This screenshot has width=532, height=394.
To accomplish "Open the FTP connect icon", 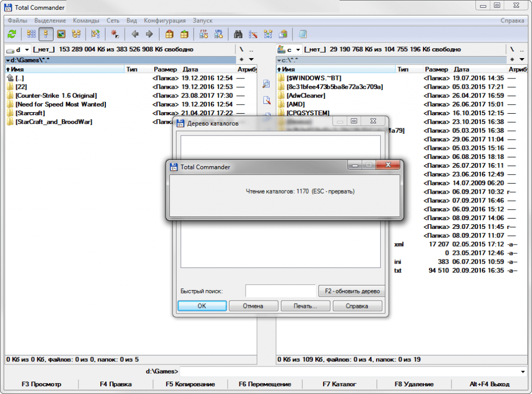I will pos(204,34).
